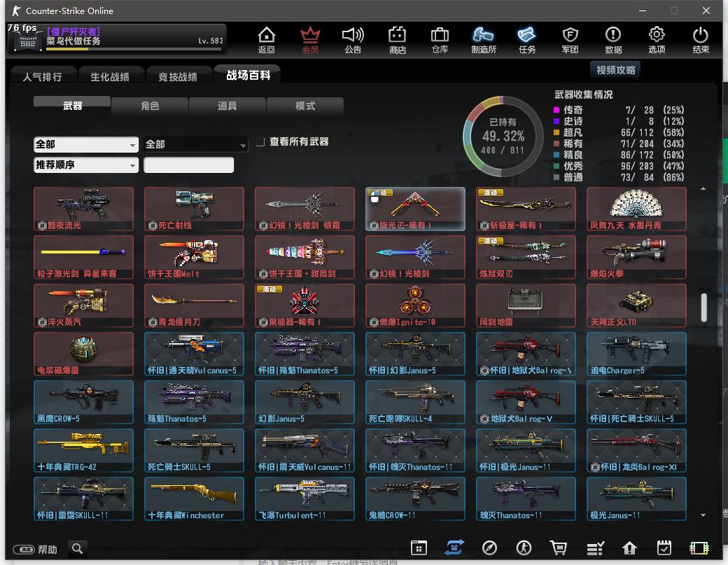Open the 数据 data icon
This screenshot has height=565, width=728.
point(613,40)
